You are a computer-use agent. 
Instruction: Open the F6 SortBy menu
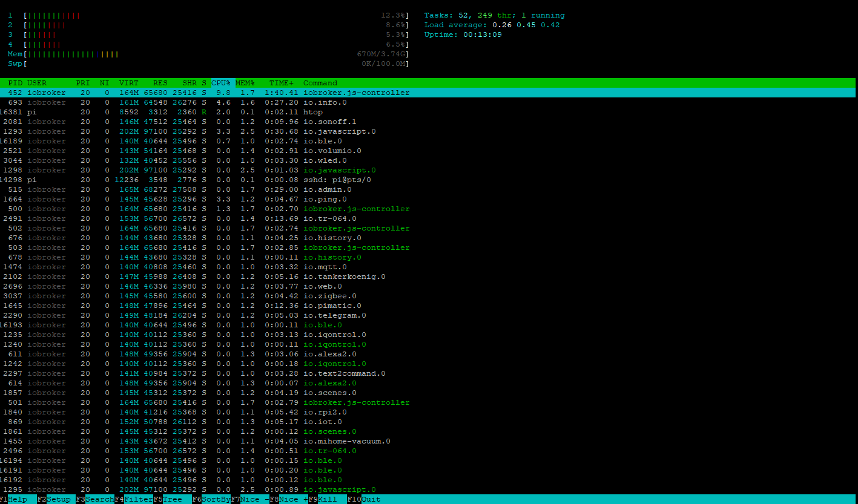(211, 499)
